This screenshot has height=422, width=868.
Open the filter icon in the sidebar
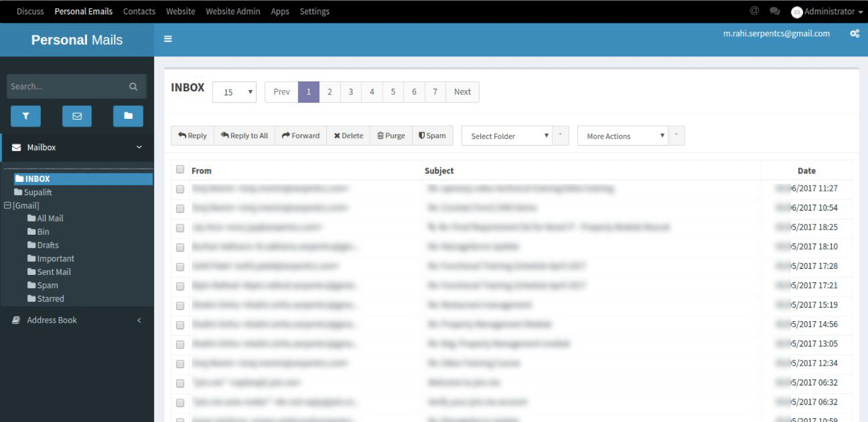click(25, 116)
